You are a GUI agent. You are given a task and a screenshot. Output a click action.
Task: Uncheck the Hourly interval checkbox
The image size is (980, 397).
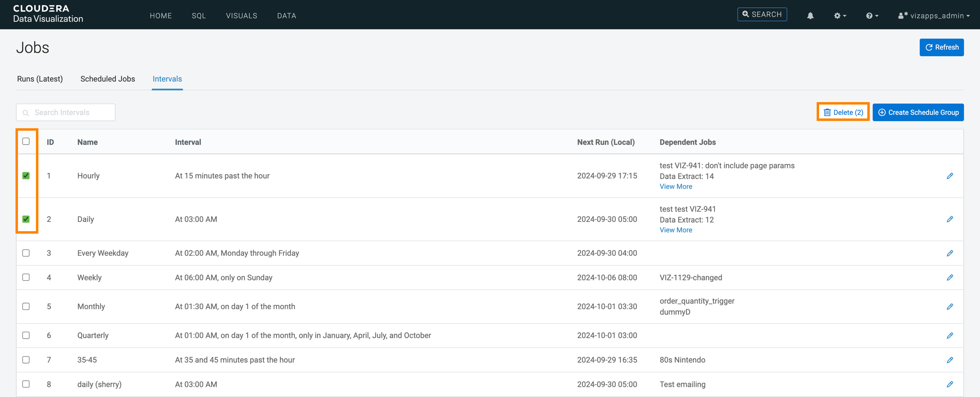26,176
